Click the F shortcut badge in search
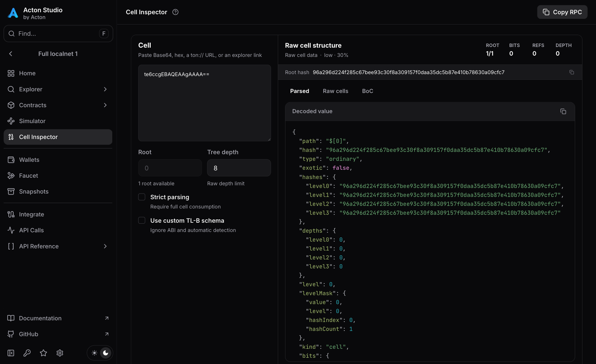Viewport: 596px width, 364px height. [x=104, y=33]
